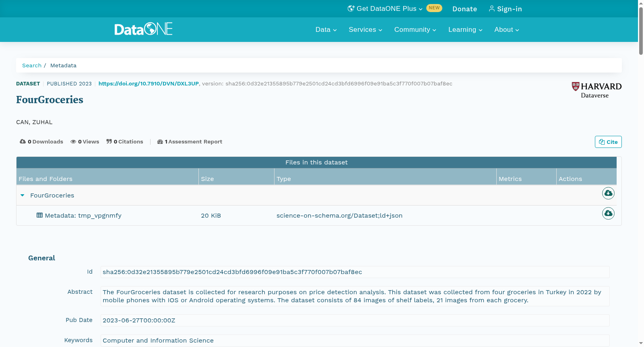Click the Donate link
Viewport: 644px width, 347px height.
[464, 9]
